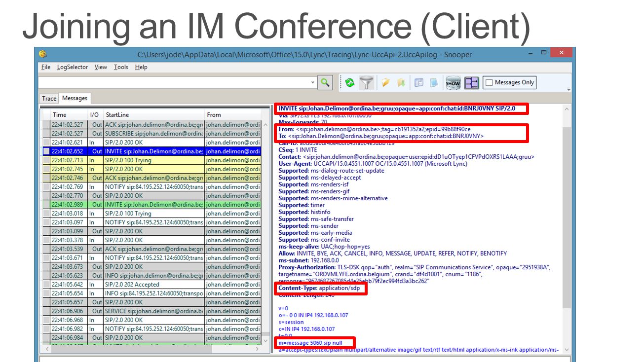Enable the Messages Only checkbox
The image size is (644, 362).
coord(490,83)
